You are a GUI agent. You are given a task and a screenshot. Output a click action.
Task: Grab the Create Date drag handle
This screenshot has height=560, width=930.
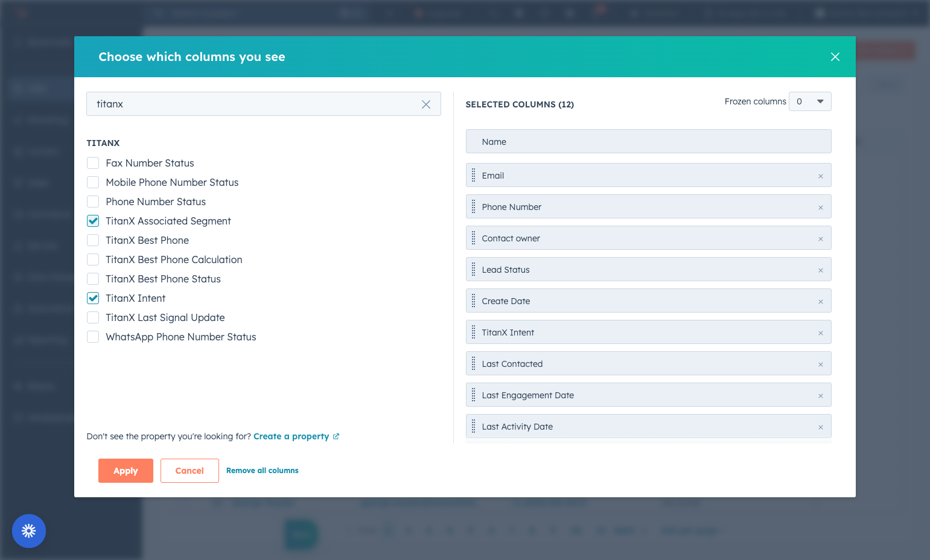(x=473, y=301)
